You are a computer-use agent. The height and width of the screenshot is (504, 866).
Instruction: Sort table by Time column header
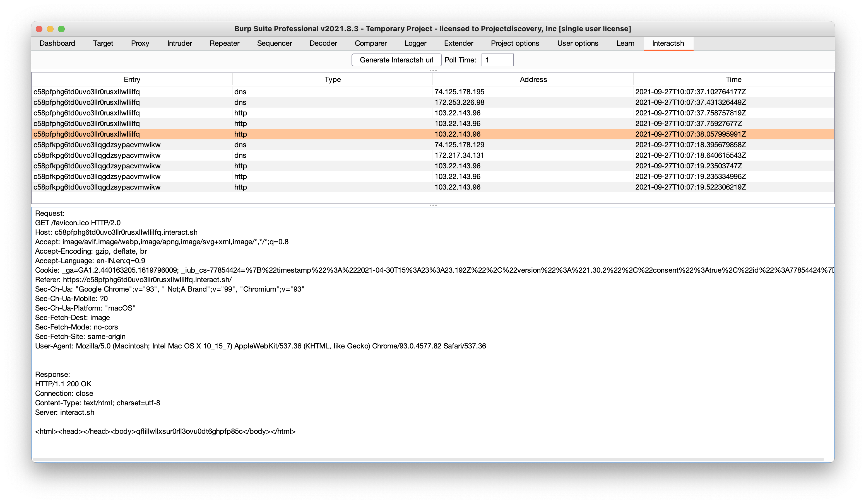click(x=733, y=80)
